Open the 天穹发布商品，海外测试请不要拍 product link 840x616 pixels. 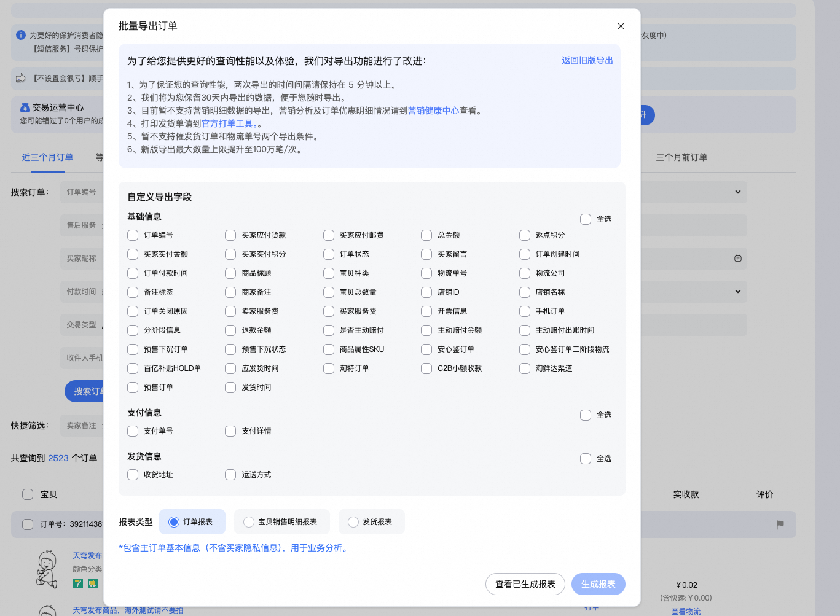coord(128,610)
